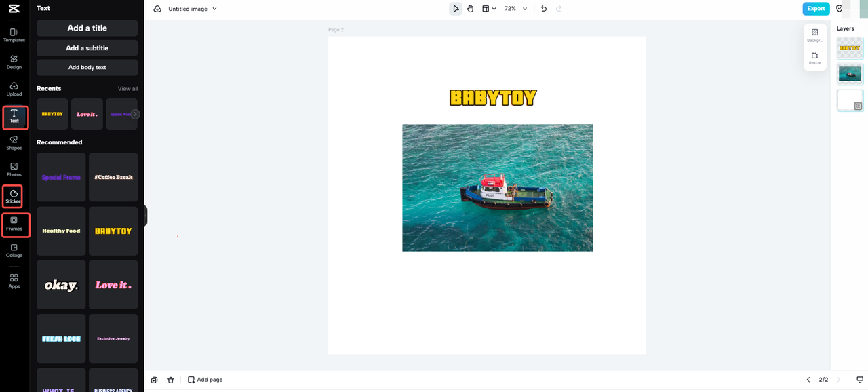868x392 pixels.
Task: Click Add page button
Action: point(205,380)
